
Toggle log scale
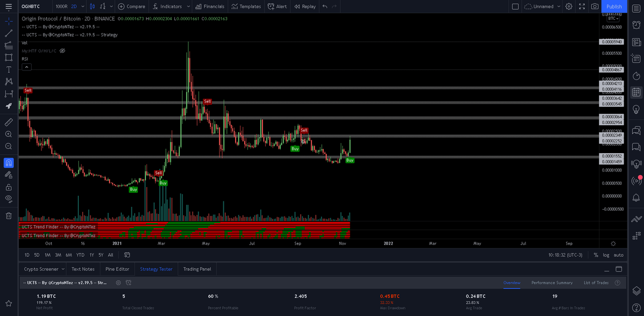point(606,255)
